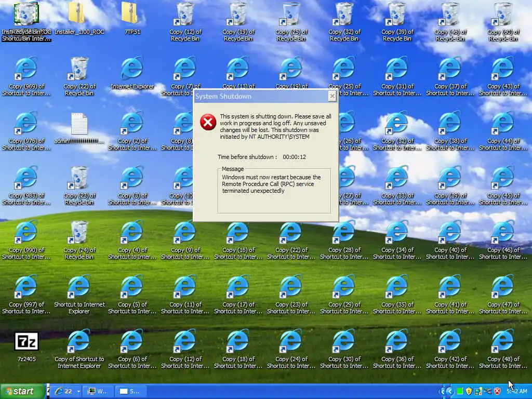
Task: Select Copy (983) of Shortcut to Inter... icon
Action: click(x=26, y=186)
